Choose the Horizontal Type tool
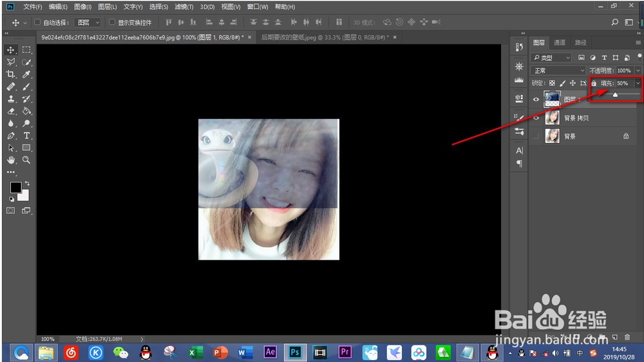 pos(26,136)
